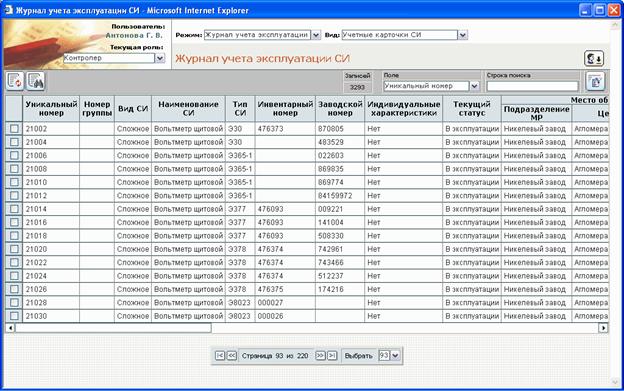Click the Текущий статус column header

[x=472, y=109]
